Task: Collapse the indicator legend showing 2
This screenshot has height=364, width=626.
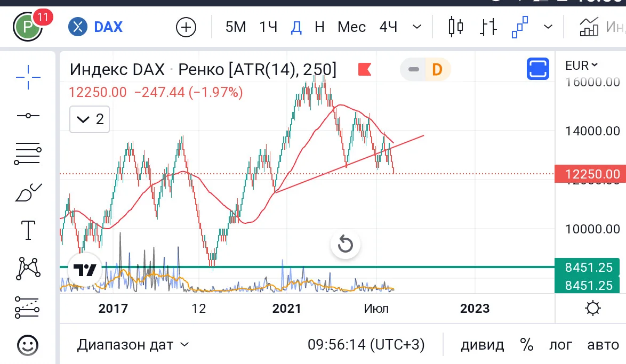Action: click(x=90, y=119)
